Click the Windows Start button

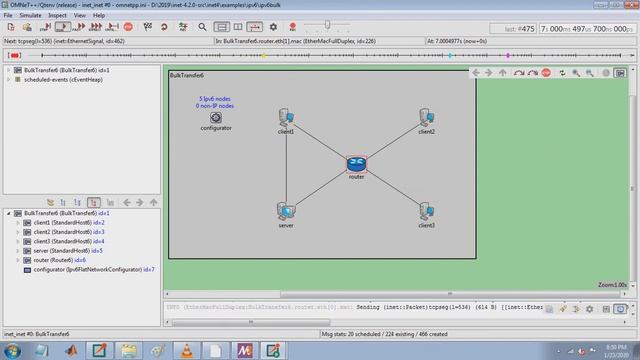point(12,351)
